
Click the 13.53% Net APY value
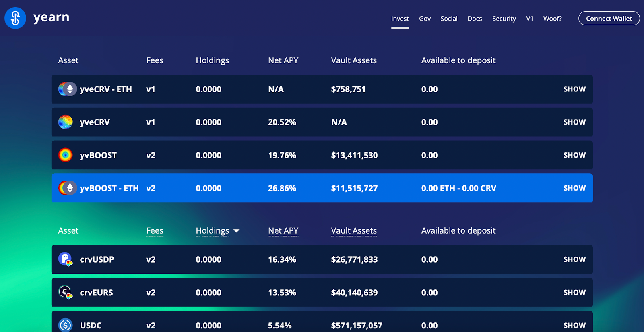(282, 293)
